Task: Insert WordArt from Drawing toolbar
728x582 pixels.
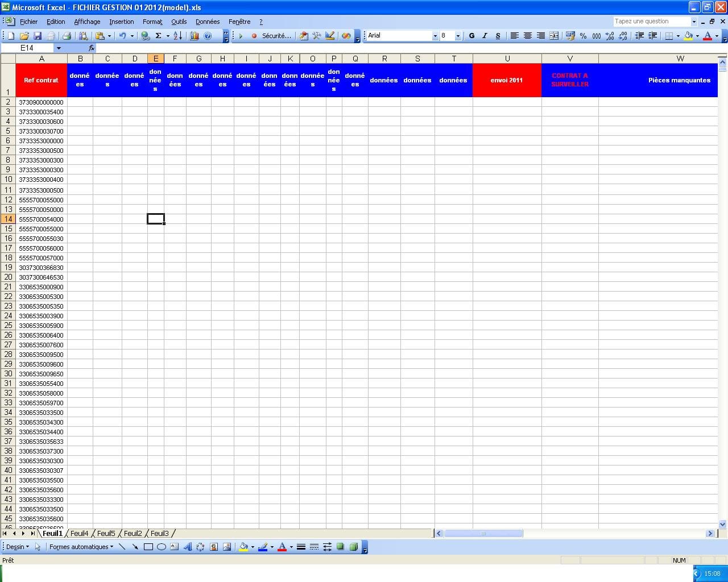Action: point(187,547)
